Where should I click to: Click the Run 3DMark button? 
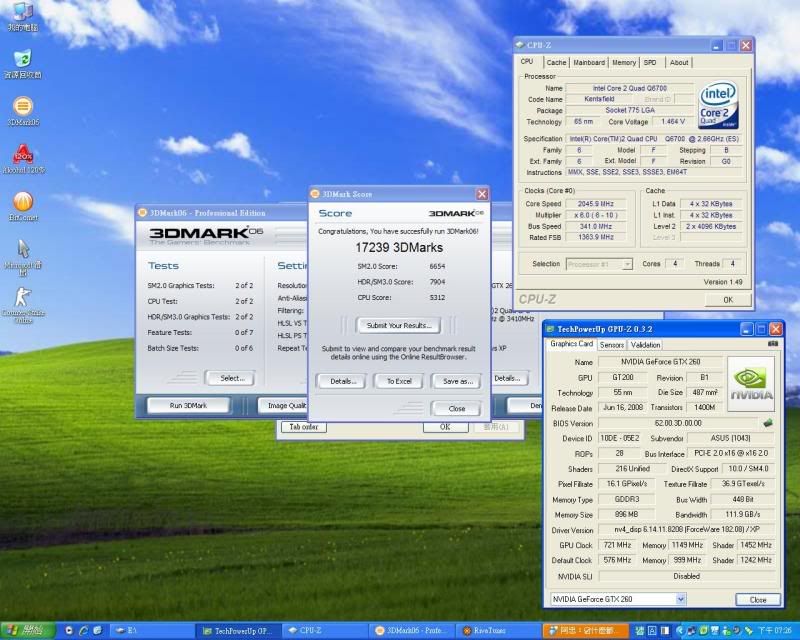tap(188, 405)
